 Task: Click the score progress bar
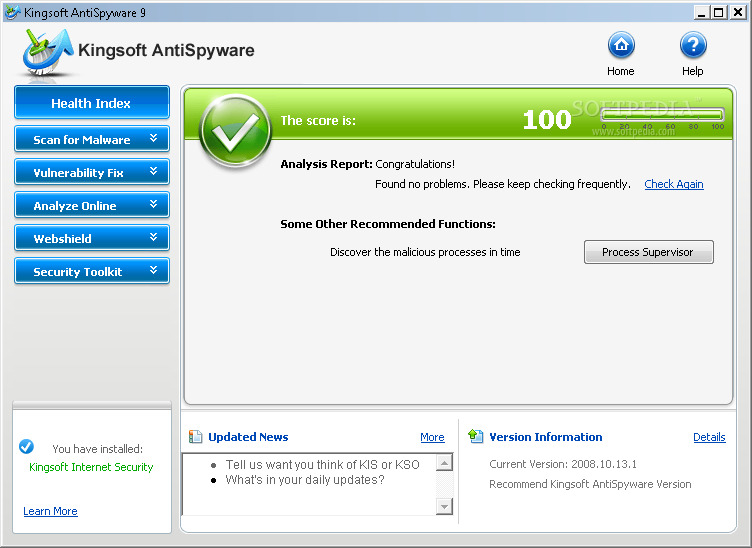point(662,115)
